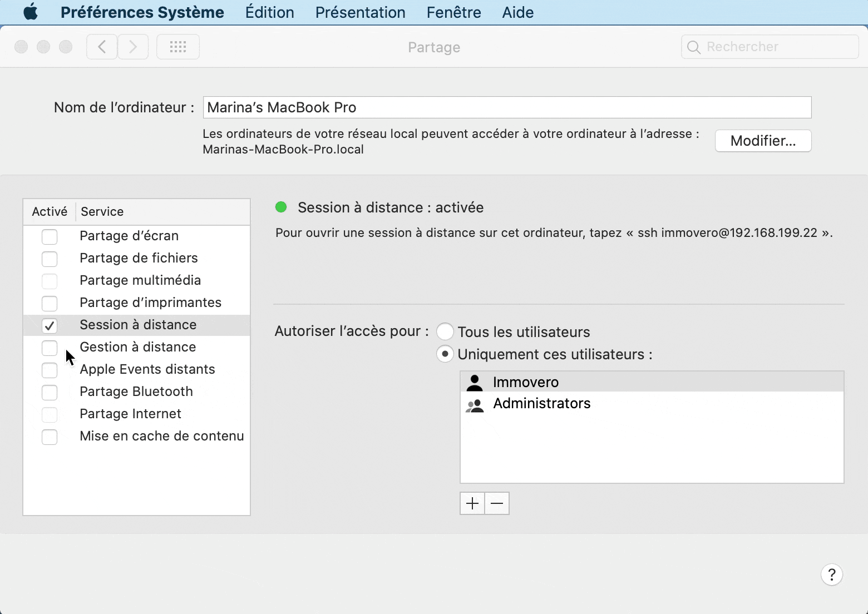Select the Administrators name in users list

(542, 403)
